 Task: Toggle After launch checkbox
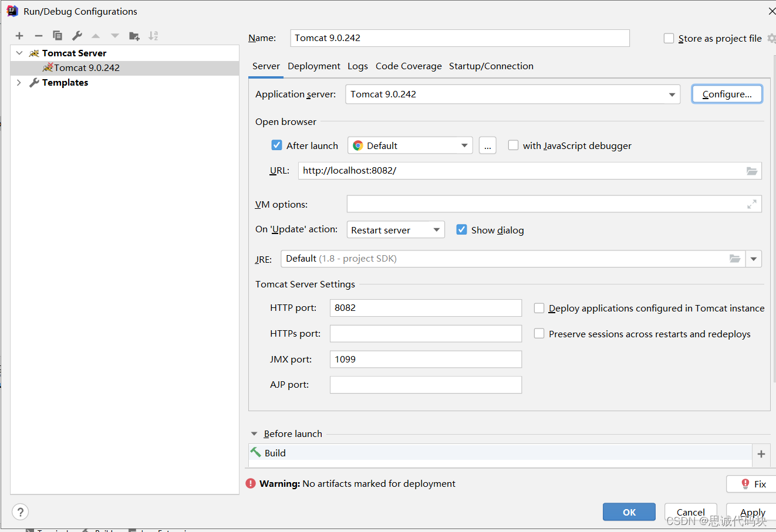pyautogui.click(x=277, y=145)
